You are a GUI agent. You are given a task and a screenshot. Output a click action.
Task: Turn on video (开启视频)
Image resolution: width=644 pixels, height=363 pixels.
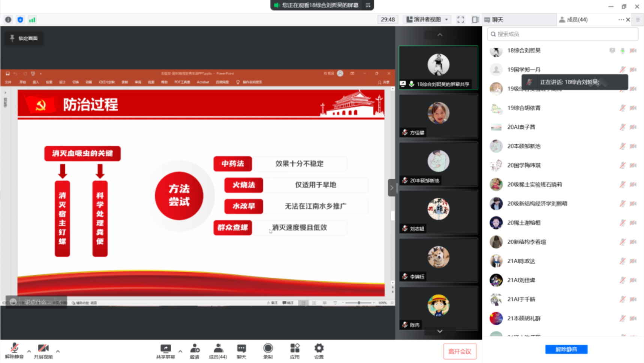coord(43,351)
